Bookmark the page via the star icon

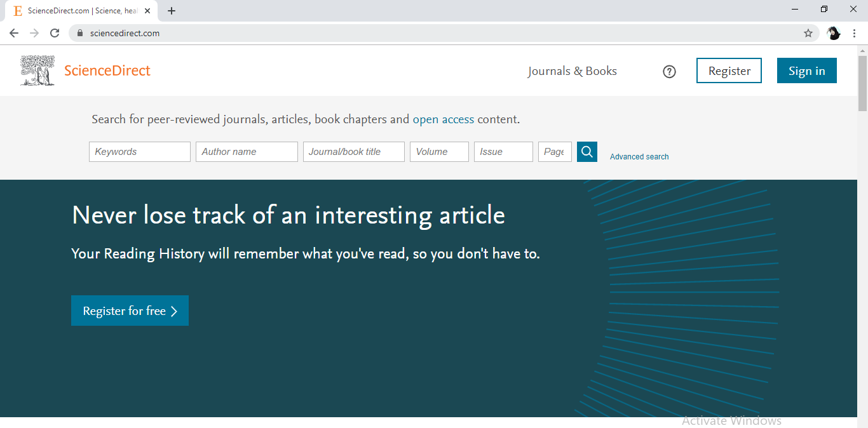point(808,32)
